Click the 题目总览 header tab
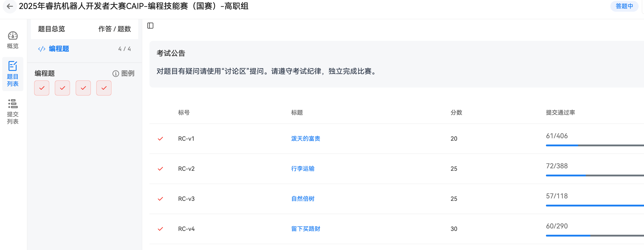 click(52, 29)
